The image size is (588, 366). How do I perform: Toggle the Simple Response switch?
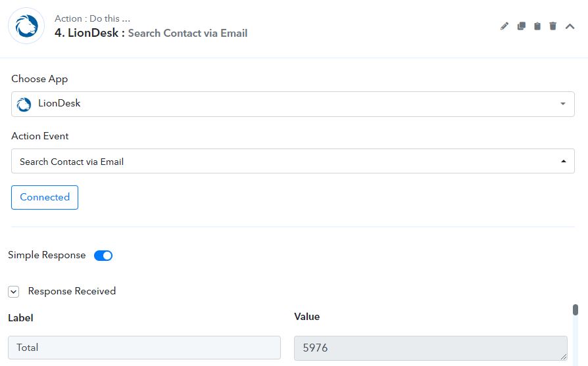(103, 256)
